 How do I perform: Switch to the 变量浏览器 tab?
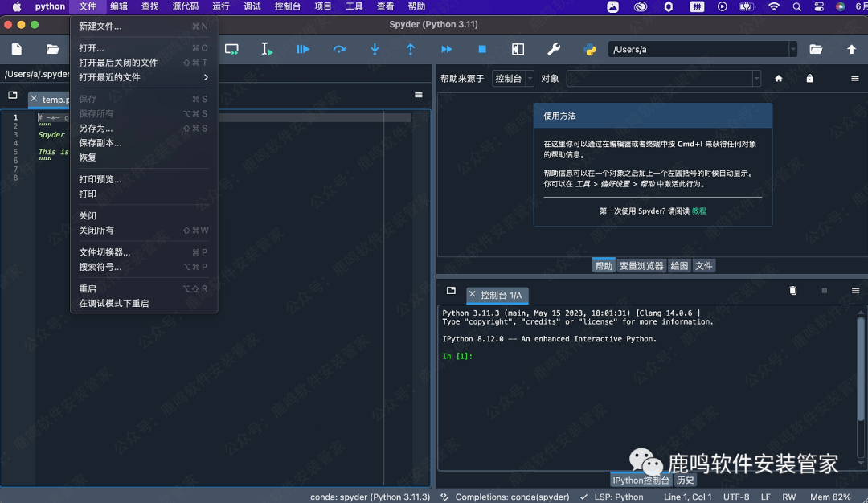[x=641, y=266]
